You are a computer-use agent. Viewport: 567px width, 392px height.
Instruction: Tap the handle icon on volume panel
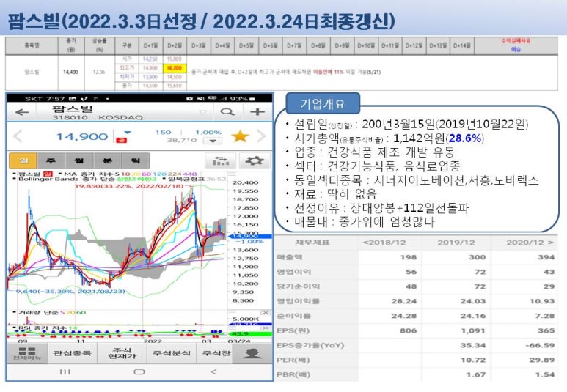coord(232,312)
